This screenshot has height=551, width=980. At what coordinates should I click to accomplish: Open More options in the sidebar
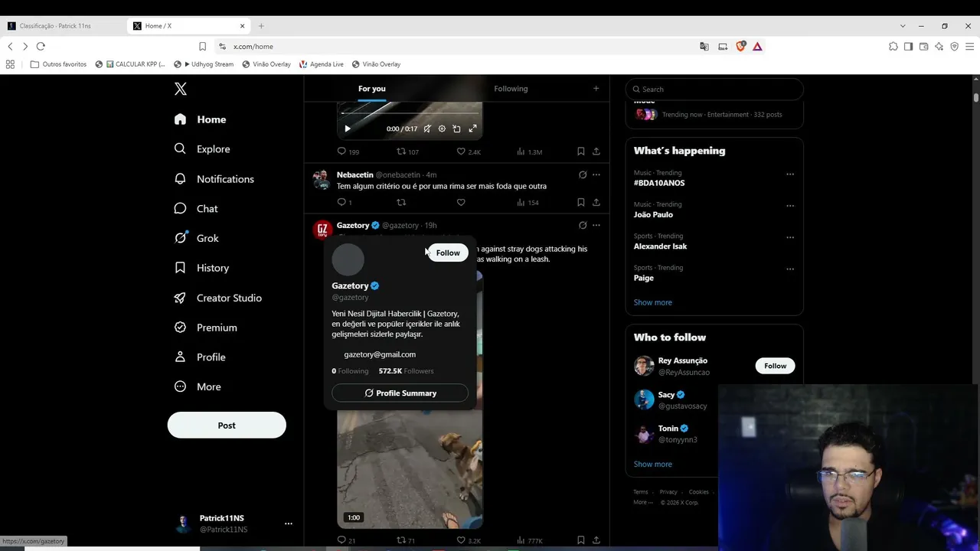[198, 387]
